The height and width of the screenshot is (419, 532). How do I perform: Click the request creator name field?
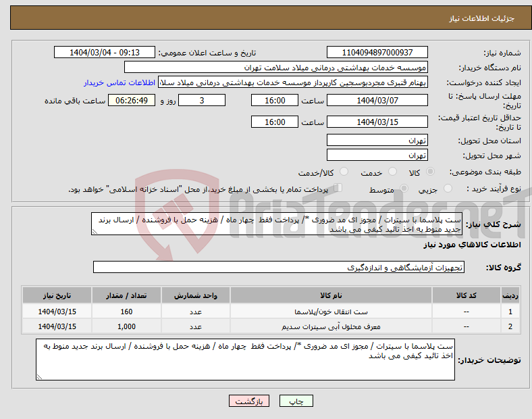coord(293,82)
